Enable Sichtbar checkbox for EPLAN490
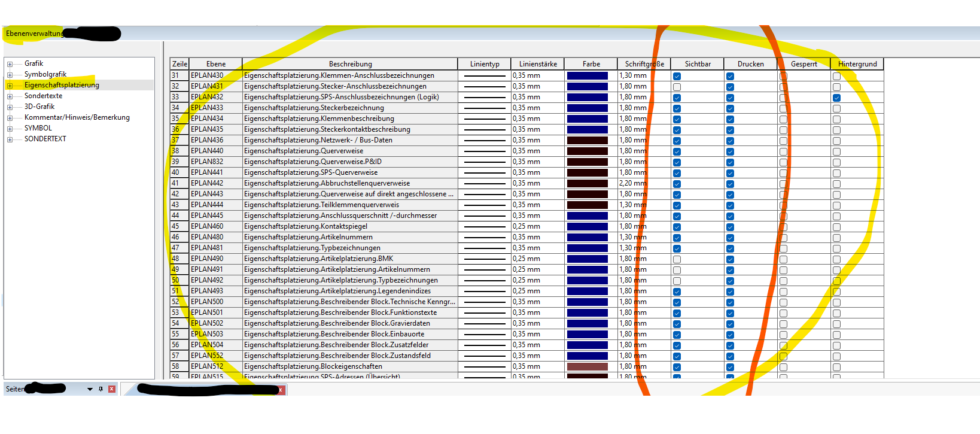980x434 pixels. tap(677, 259)
